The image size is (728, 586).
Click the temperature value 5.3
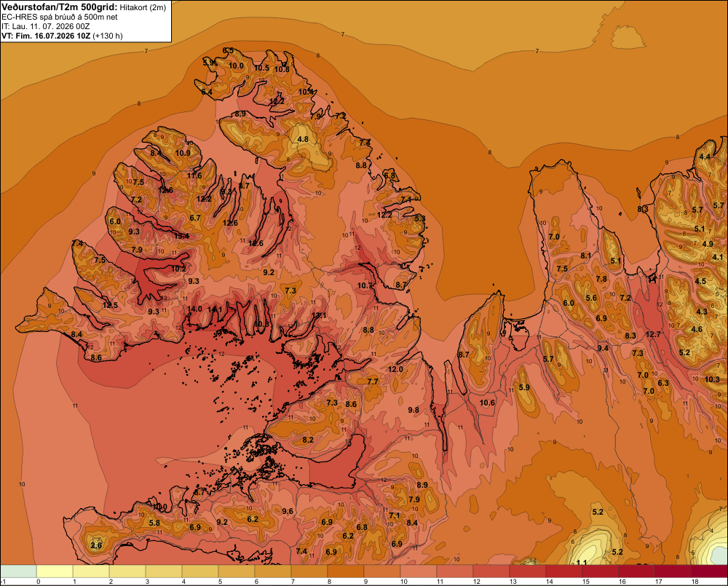pyautogui.click(x=420, y=218)
